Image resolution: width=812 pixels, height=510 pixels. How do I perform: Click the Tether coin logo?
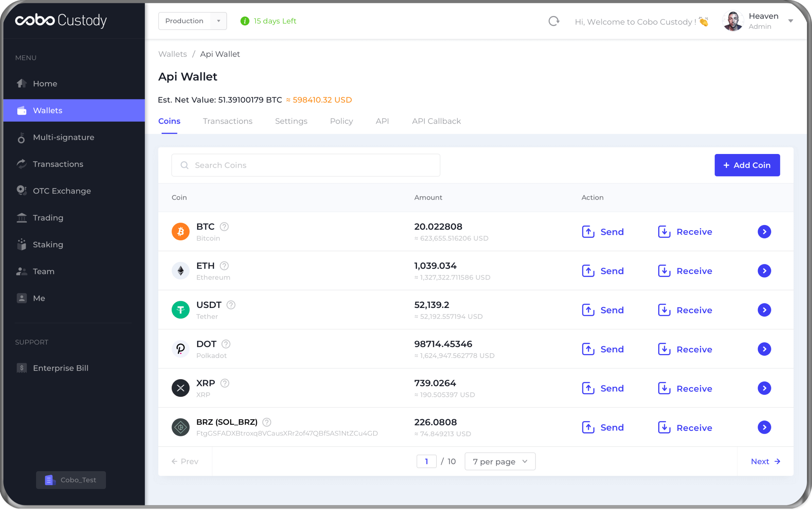tap(181, 310)
